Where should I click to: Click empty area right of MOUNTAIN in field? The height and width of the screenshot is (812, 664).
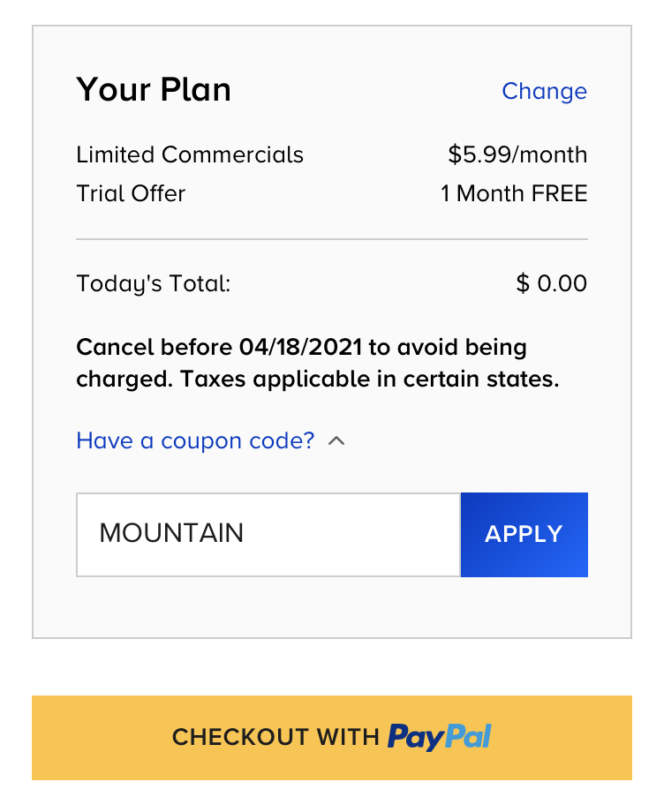click(352, 535)
